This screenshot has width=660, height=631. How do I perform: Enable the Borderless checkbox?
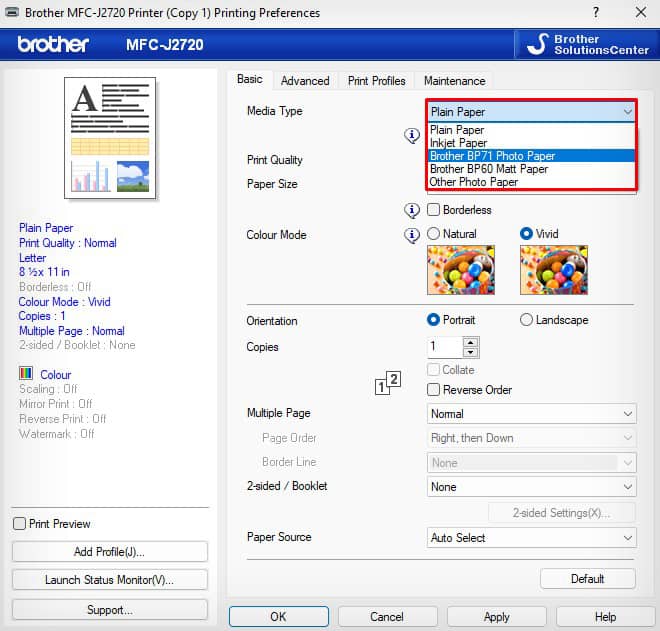tap(433, 209)
